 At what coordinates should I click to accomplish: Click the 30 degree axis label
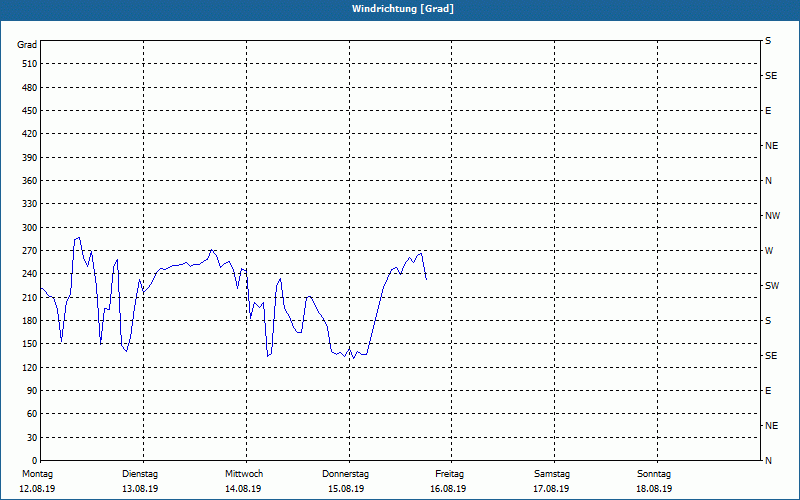click(x=31, y=437)
